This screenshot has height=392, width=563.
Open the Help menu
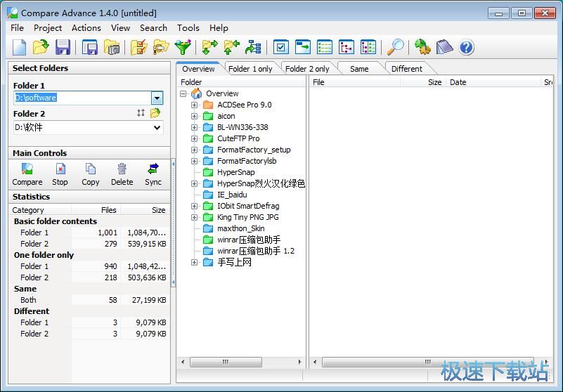click(219, 28)
